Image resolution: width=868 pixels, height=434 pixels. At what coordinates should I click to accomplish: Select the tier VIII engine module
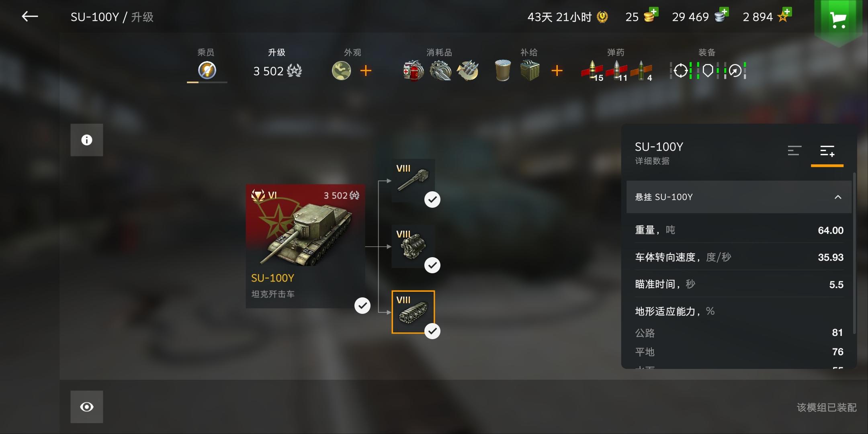413,246
